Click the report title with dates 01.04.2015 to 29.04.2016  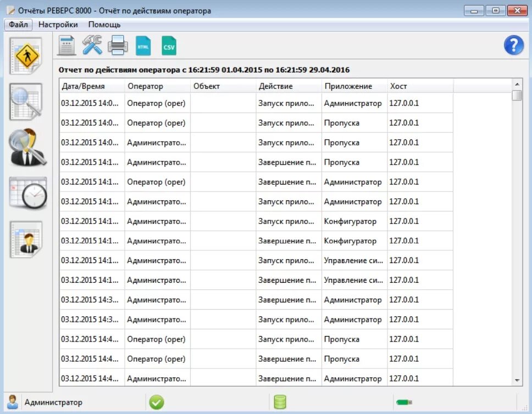[x=204, y=70]
